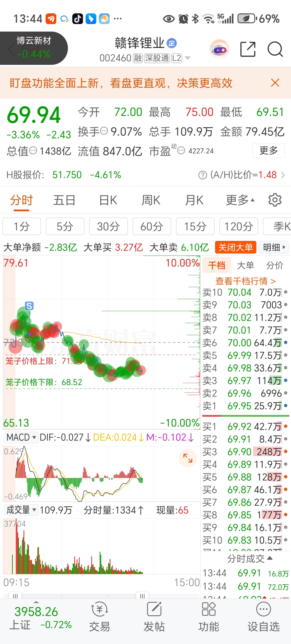Choose the 1分 interval
This screenshot has height=644, width=291.
click(x=22, y=226)
